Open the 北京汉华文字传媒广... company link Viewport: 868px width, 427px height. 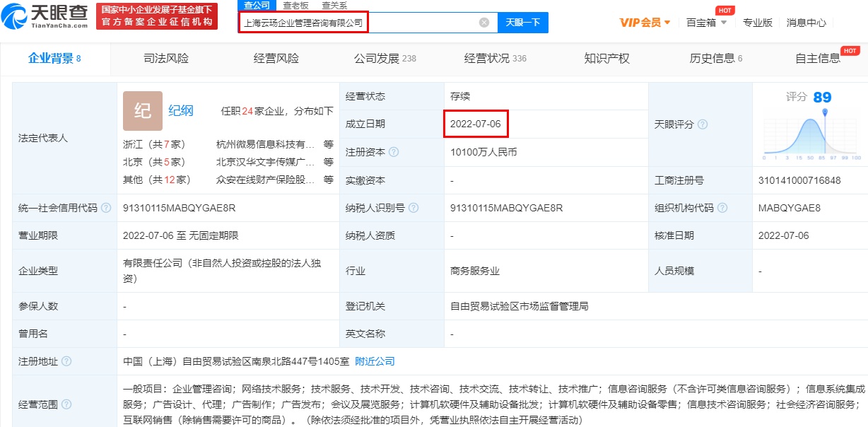click(x=266, y=162)
